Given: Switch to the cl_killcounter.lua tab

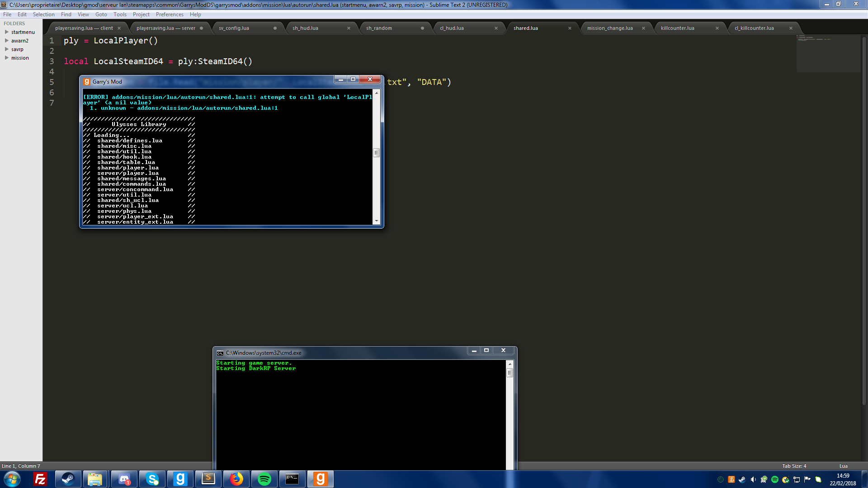Looking at the screenshot, I should coord(754,28).
